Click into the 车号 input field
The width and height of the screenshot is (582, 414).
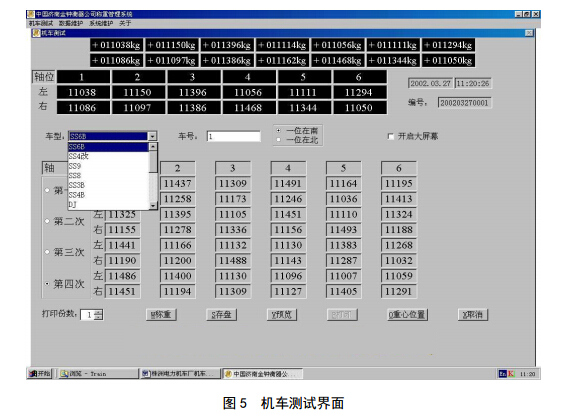point(233,137)
